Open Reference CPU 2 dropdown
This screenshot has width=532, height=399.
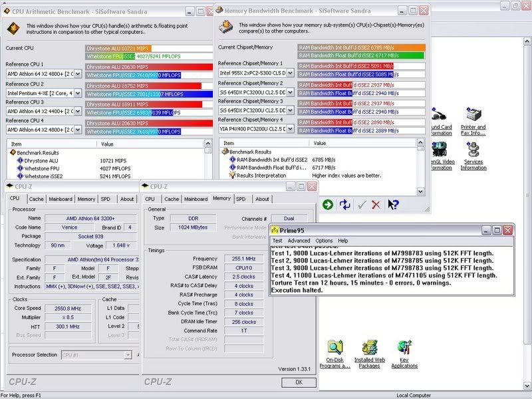(x=78, y=93)
